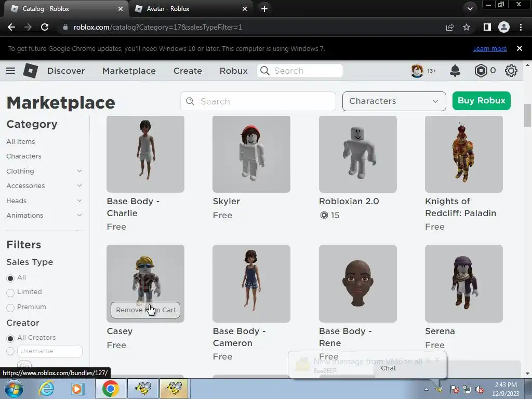Focus the Marketplace search field
532x399 pixels.
(258, 101)
